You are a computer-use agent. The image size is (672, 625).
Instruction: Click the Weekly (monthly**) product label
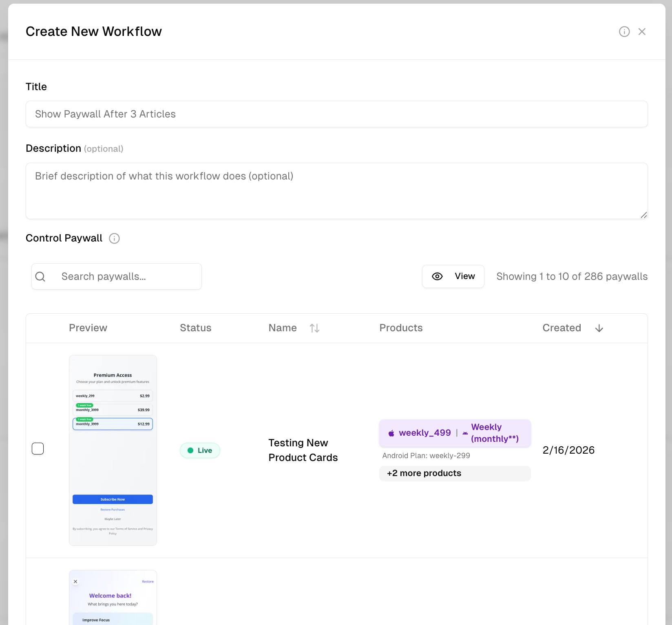click(x=495, y=433)
